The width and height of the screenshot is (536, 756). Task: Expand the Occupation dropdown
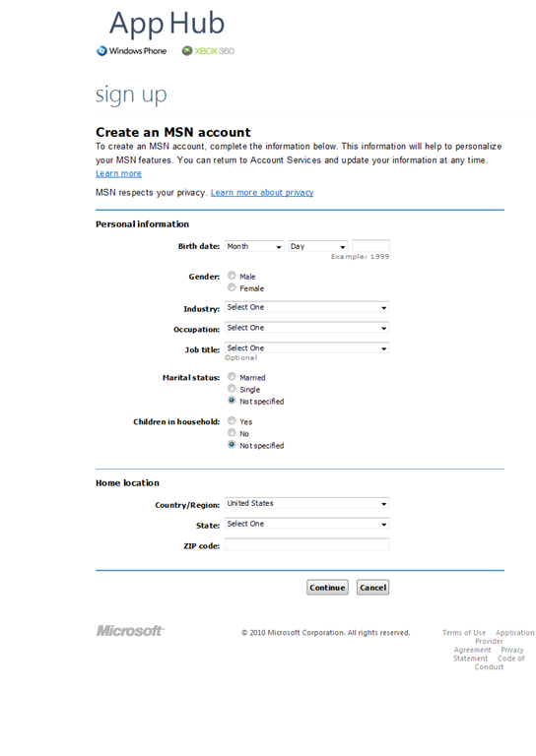[306, 328]
